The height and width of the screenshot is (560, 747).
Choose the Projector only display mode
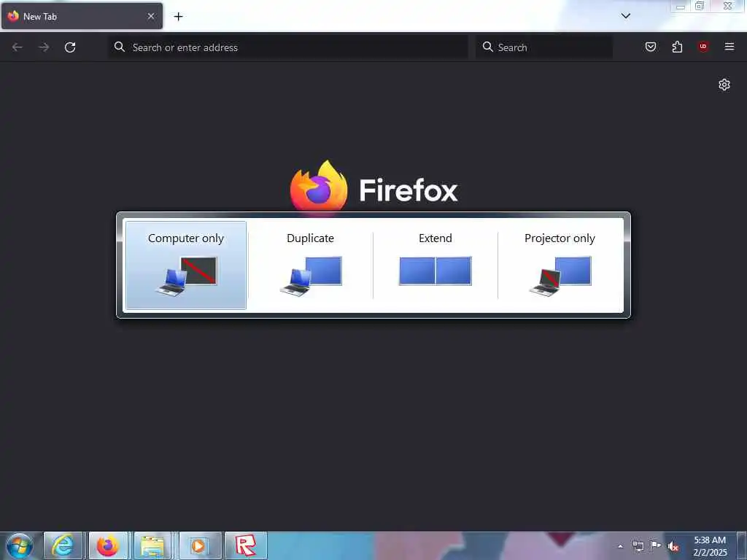(560, 265)
